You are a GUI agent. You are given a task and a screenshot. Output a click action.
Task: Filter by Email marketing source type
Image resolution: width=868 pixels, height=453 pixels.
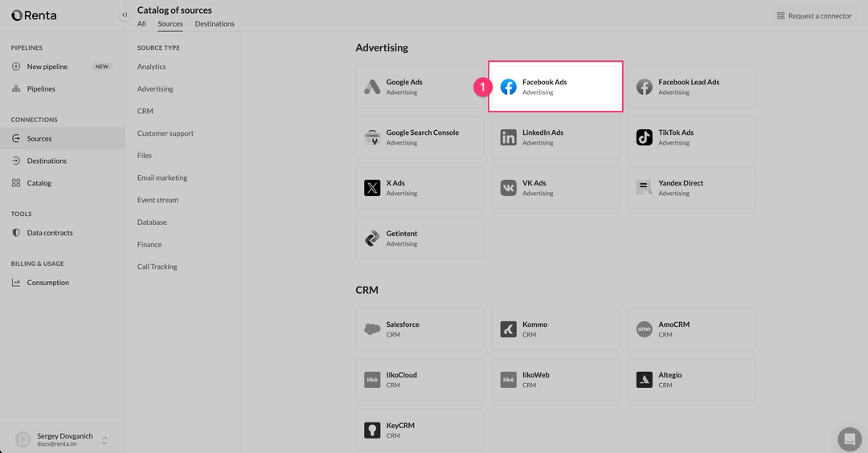coord(162,178)
